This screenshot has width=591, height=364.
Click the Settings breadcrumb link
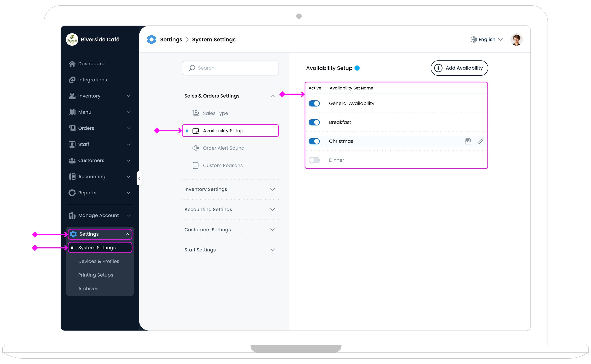tap(171, 39)
